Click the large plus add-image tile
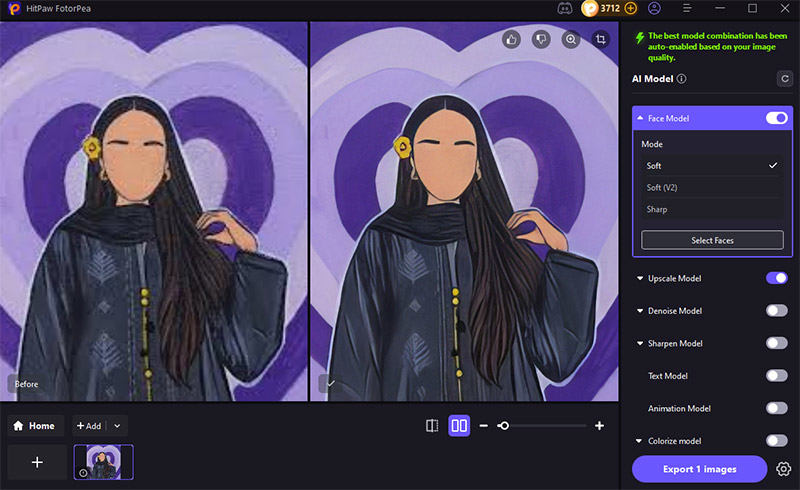Viewport: 800px width, 490px height. (x=37, y=462)
